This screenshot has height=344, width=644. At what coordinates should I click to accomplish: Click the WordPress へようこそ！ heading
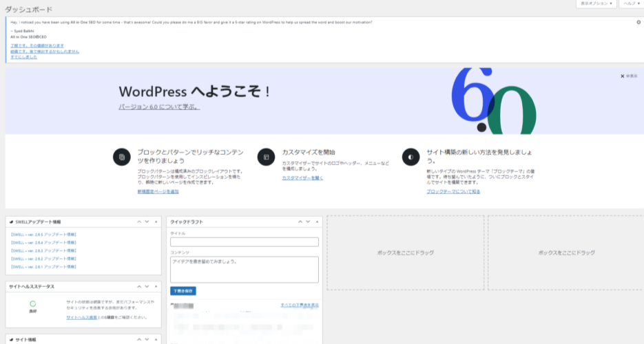[194, 92]
